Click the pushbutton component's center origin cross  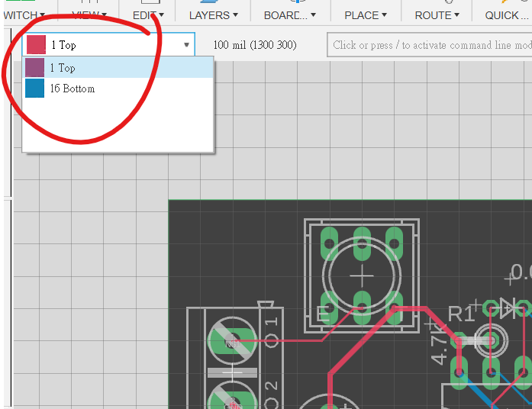click(362, 275)
